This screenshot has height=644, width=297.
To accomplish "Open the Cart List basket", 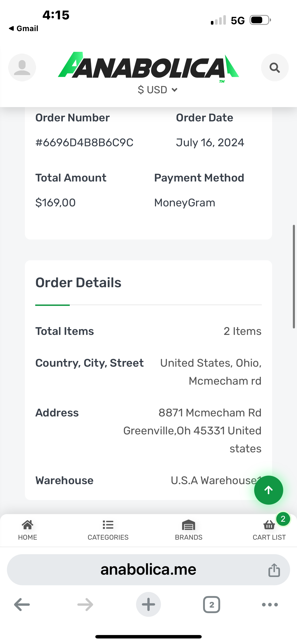I will (269, 530).
